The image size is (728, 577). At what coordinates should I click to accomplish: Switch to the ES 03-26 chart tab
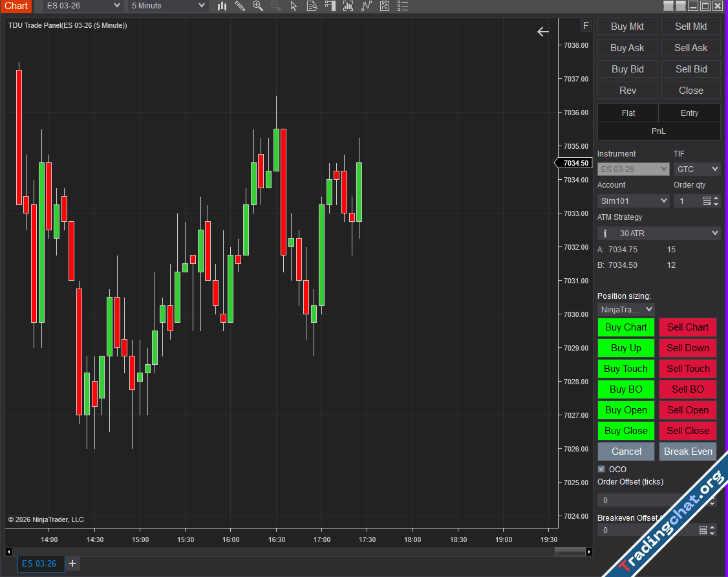[39, 563]
